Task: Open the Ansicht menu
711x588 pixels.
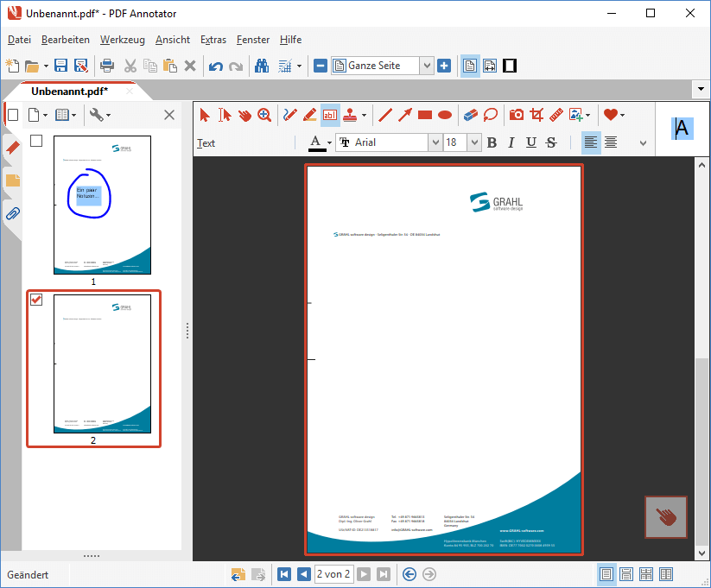Action: click(173, 40)
